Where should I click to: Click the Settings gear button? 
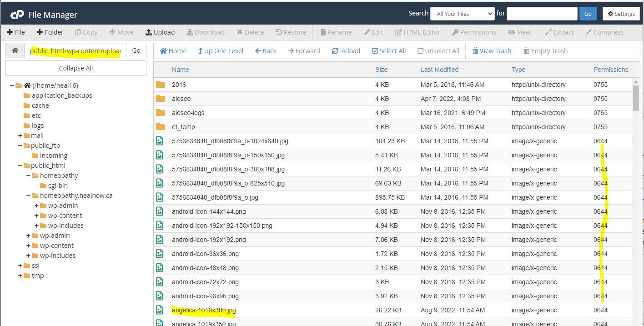coord(621,14)
